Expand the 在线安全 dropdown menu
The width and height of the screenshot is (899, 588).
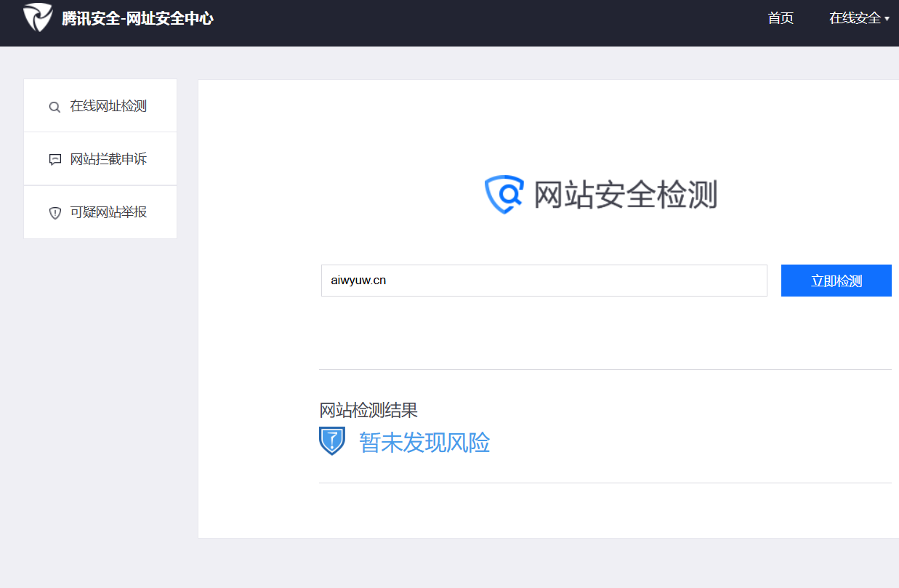(x=859, y=18)
